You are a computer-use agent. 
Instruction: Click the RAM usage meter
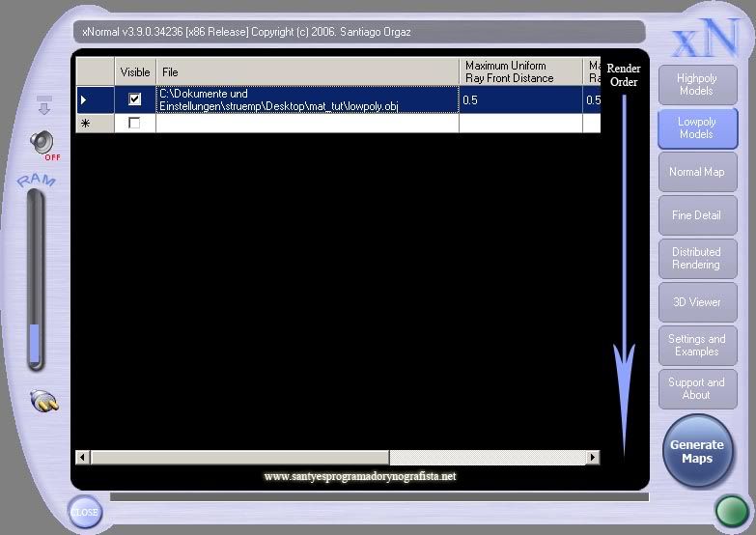36,279
